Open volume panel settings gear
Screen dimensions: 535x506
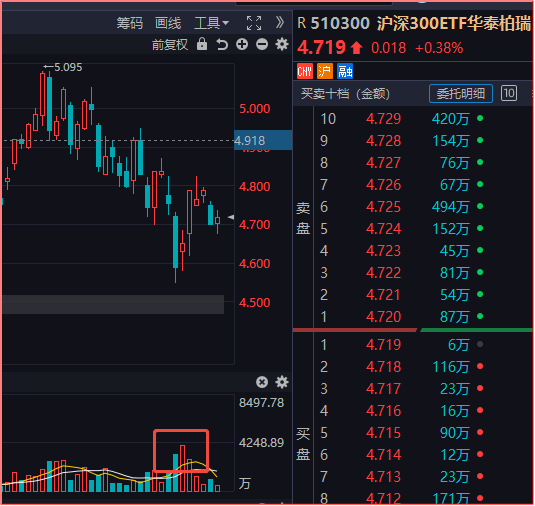[282, 382]
